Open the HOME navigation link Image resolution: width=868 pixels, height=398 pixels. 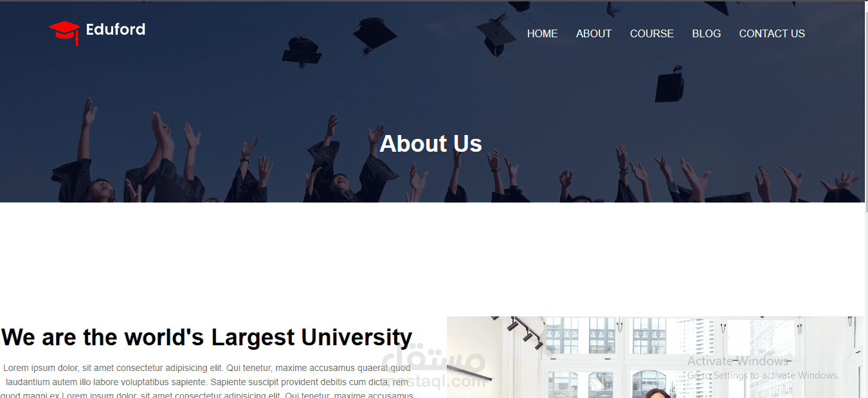pyautogui.click(x=542, y=33)
